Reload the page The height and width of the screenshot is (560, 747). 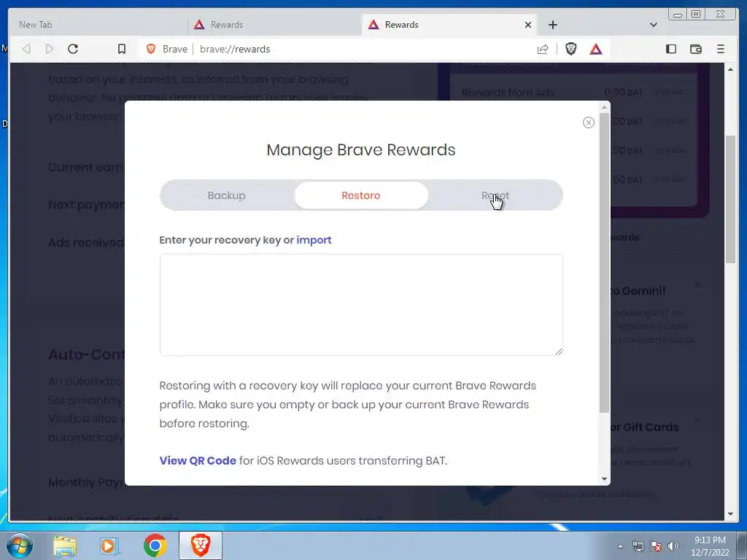[72, 49]
